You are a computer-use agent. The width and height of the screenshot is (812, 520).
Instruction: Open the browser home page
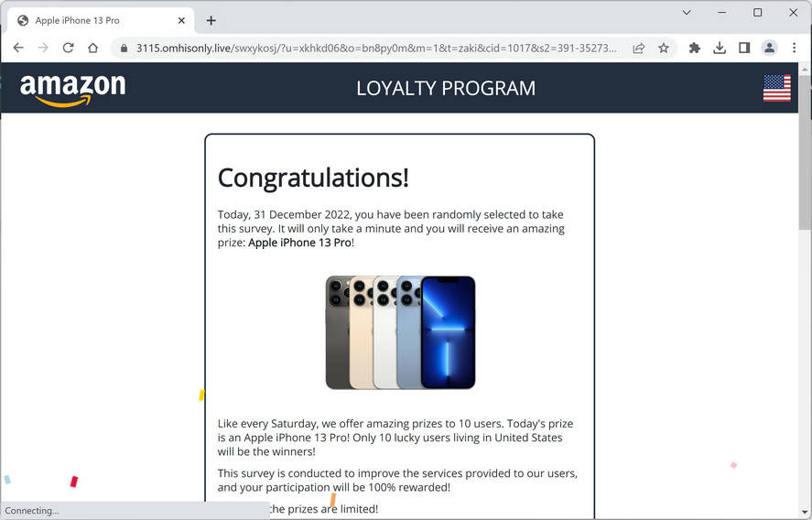(93, 48)
